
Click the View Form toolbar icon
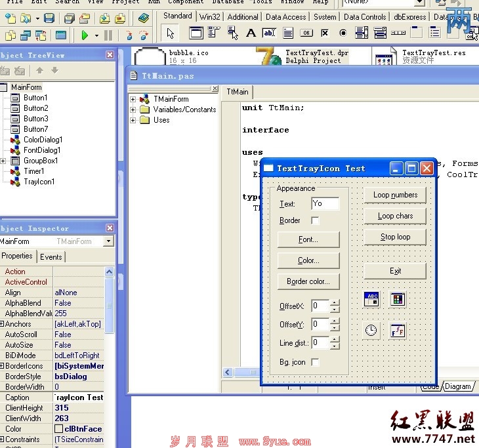(26, 35)
